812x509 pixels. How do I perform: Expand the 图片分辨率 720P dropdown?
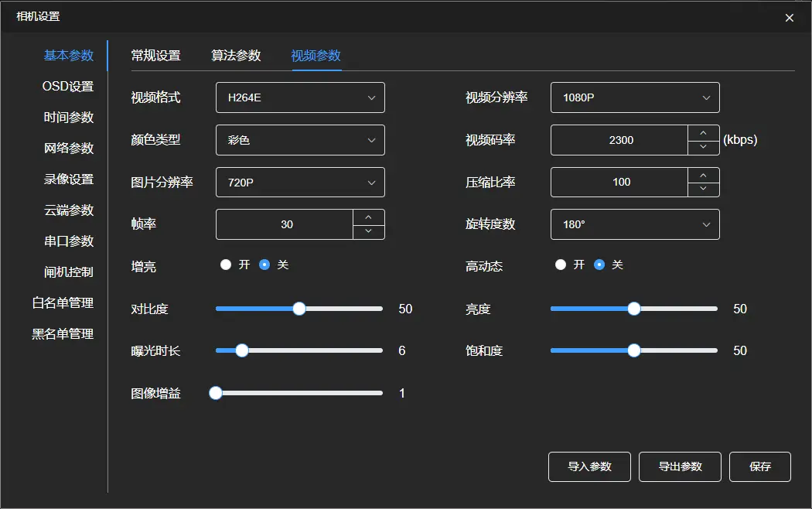pos(300,182)
